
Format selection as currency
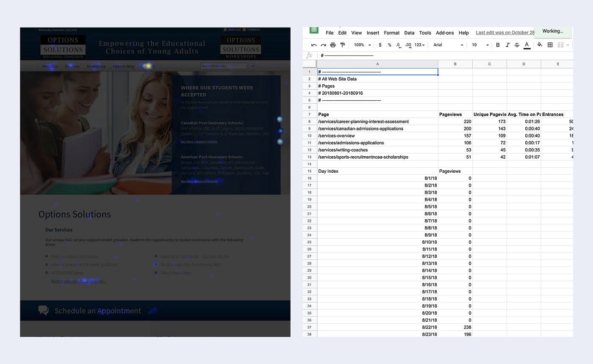[x=380, y=44]
